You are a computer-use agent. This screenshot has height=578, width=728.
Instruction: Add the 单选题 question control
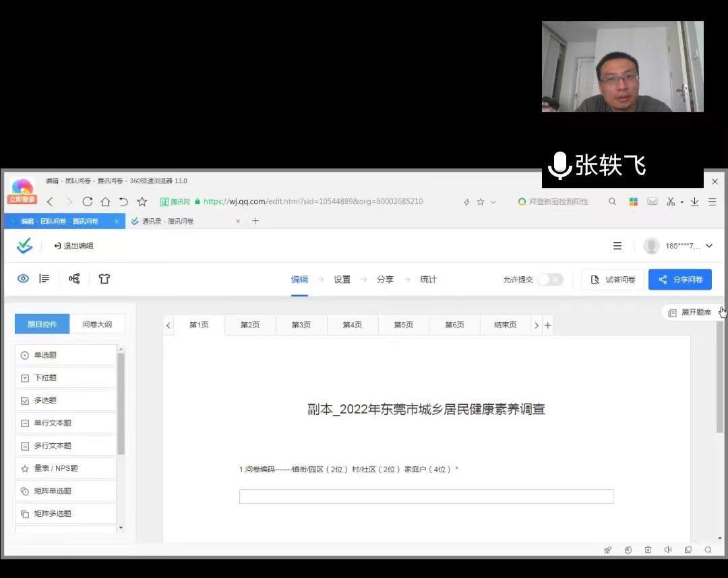(65, 355)
